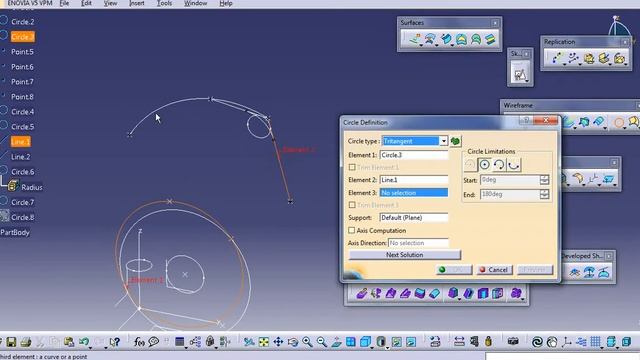640x360 pixels.
Task: Click the OK button with green dot
Action: (x=453, y=270)
